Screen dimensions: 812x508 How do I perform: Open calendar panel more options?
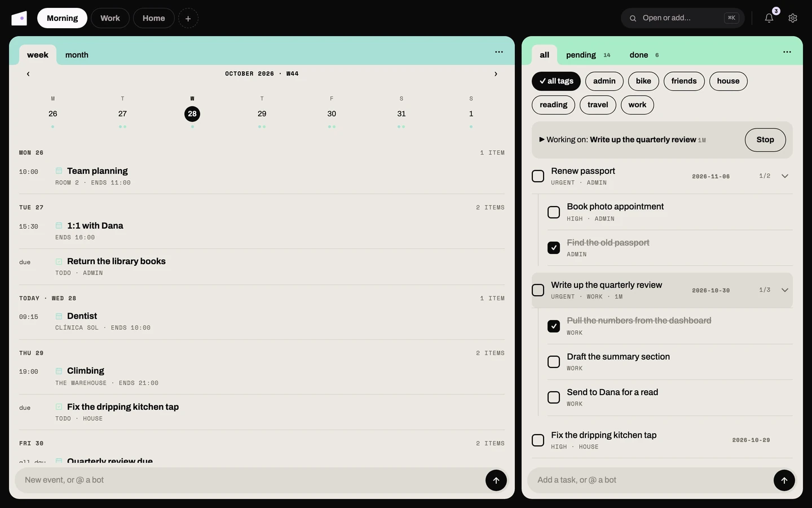pos(499,52)
